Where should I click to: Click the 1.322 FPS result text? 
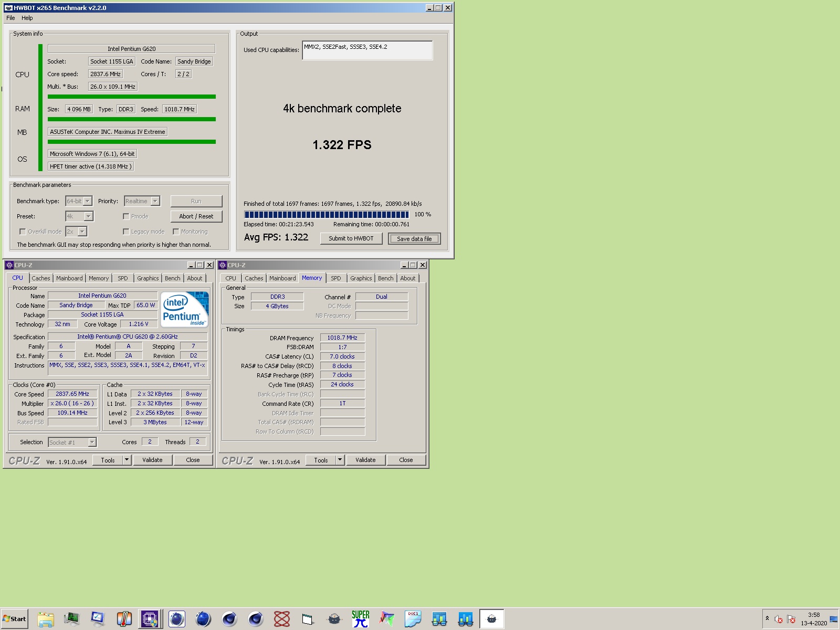click(342, 145)
